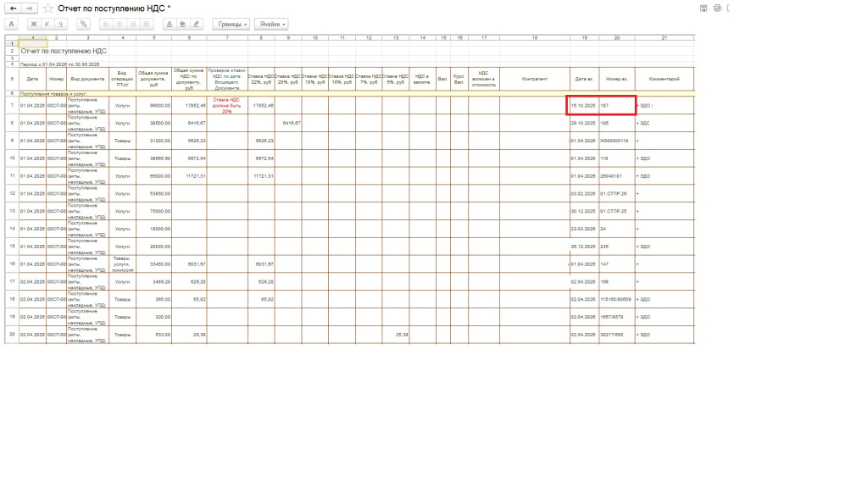The image size is (868, 488).
Task: Go back with the left arrow button
Action: pos(13,8)
